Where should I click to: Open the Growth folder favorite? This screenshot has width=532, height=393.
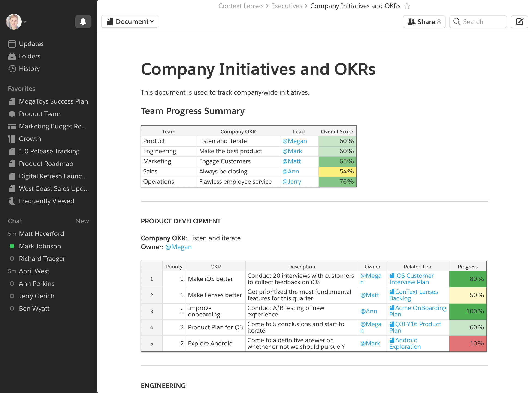30,139
